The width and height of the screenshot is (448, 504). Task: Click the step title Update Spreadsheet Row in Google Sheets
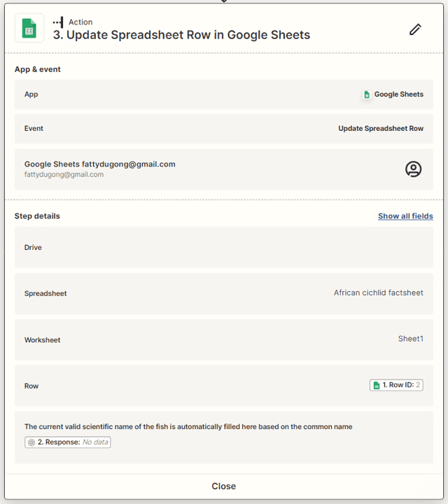point(181,35)
